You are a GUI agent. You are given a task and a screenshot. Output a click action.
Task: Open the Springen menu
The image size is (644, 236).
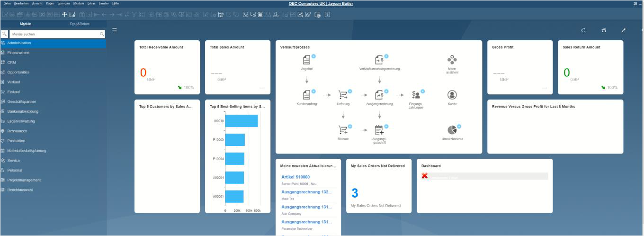pos(63,3)
